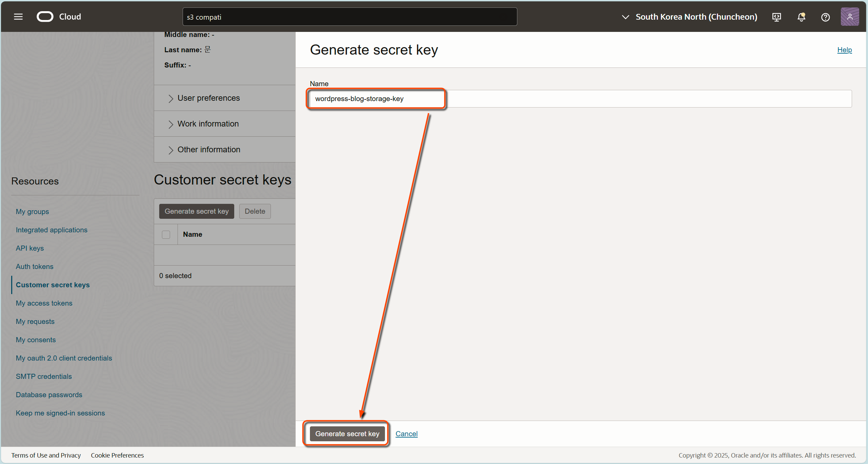Viewport: 868px width, 464px height.
Task: Click the wordpress-blog-storage-key input field
Action: click(x=376, y=99)
